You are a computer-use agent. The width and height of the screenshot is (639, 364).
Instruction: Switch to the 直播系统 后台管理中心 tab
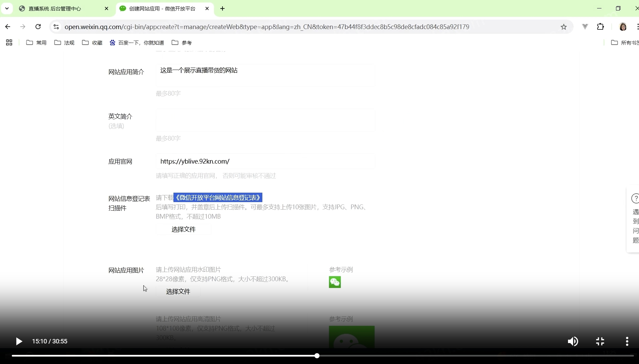64,8
